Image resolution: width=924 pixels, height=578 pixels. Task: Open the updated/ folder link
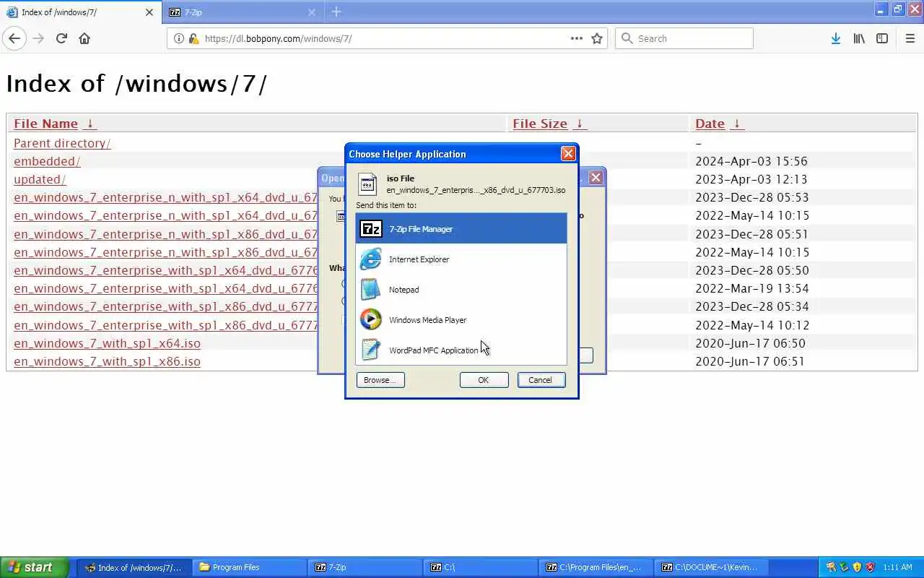[x=40, y=179]
